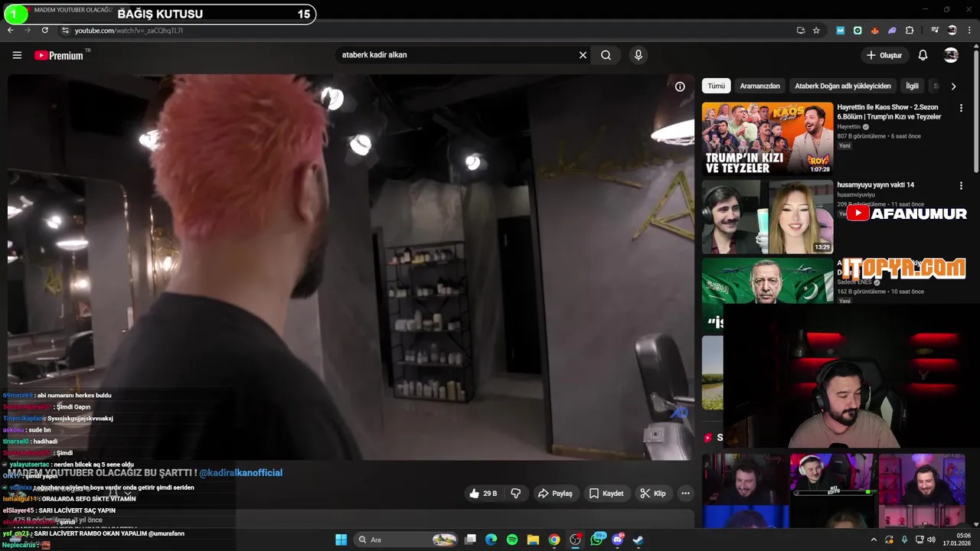Screen dimensions: 980x551
Task: Open Spotify from the taskbar
Action: tap(512, 540)
